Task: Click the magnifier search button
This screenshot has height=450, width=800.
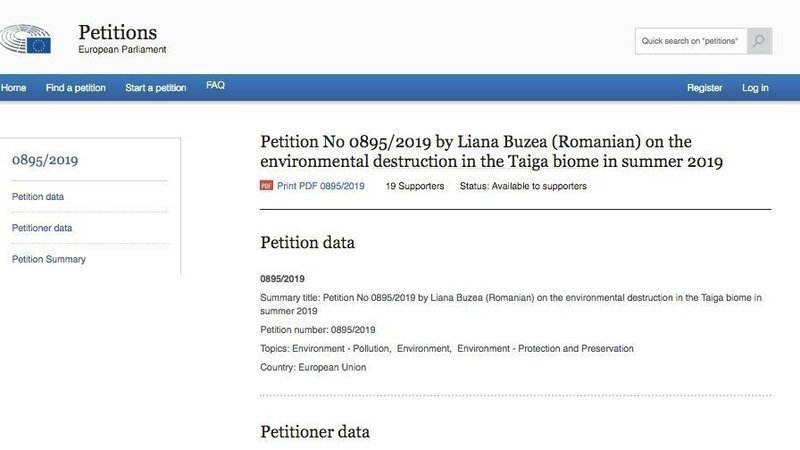Action: (759, 41)
